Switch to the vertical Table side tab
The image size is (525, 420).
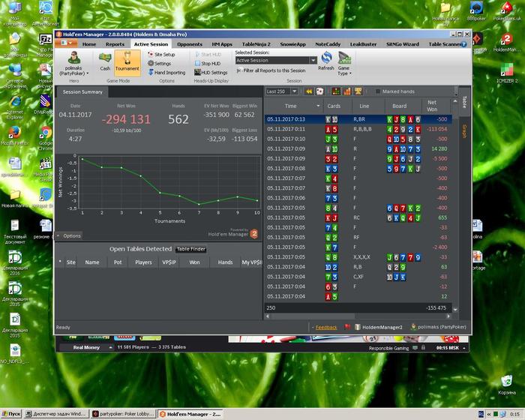464,102
